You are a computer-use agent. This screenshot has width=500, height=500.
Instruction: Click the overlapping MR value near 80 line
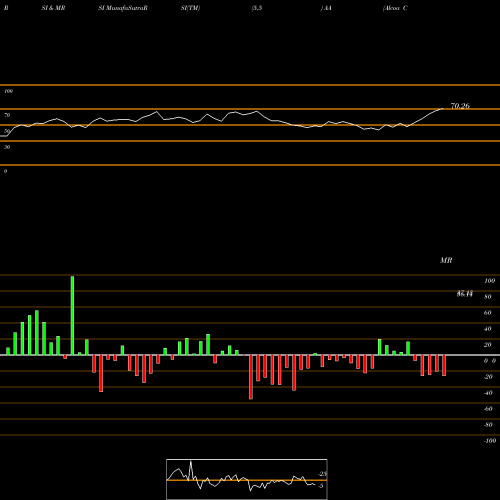pos(465,294)
